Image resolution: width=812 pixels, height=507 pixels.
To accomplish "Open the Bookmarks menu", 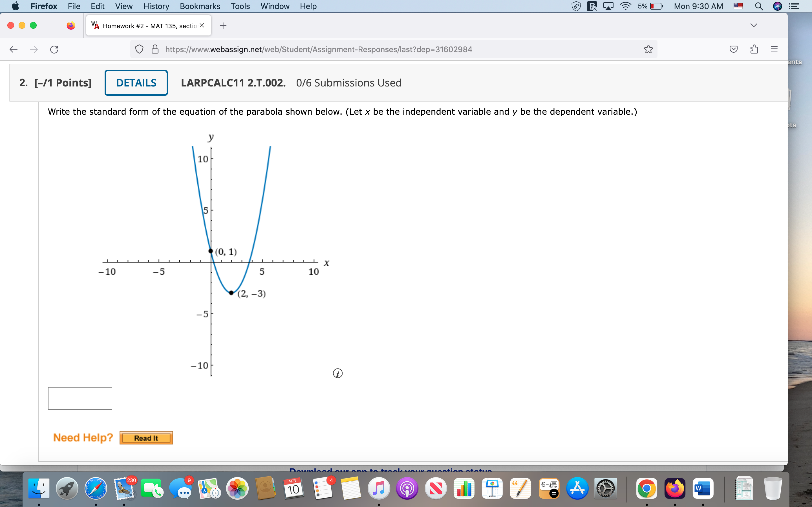I will coord(200,6).
